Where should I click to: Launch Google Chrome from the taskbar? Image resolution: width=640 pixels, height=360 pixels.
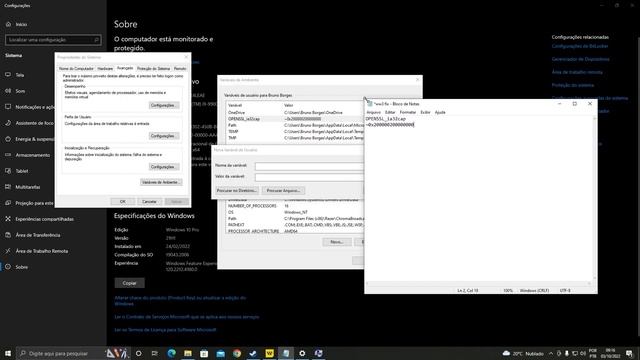(x=237, y=353)
